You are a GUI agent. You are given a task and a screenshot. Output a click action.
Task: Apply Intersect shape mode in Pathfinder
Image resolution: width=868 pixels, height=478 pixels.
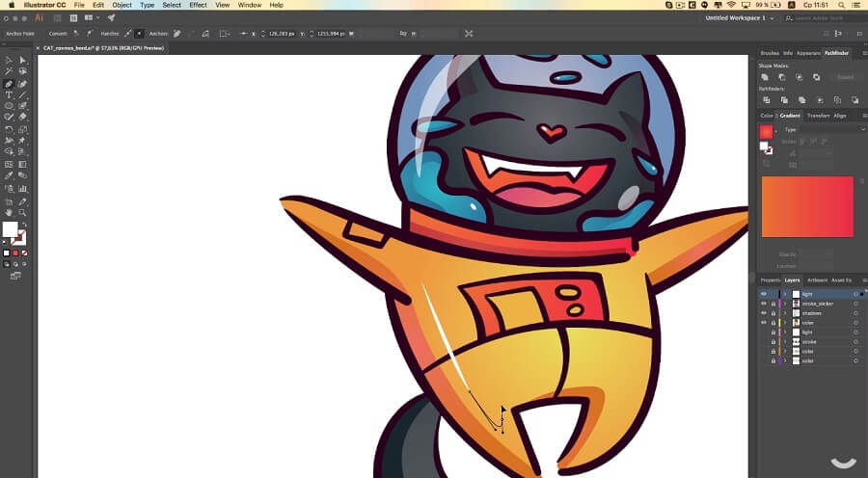click(x=799, y=77)
